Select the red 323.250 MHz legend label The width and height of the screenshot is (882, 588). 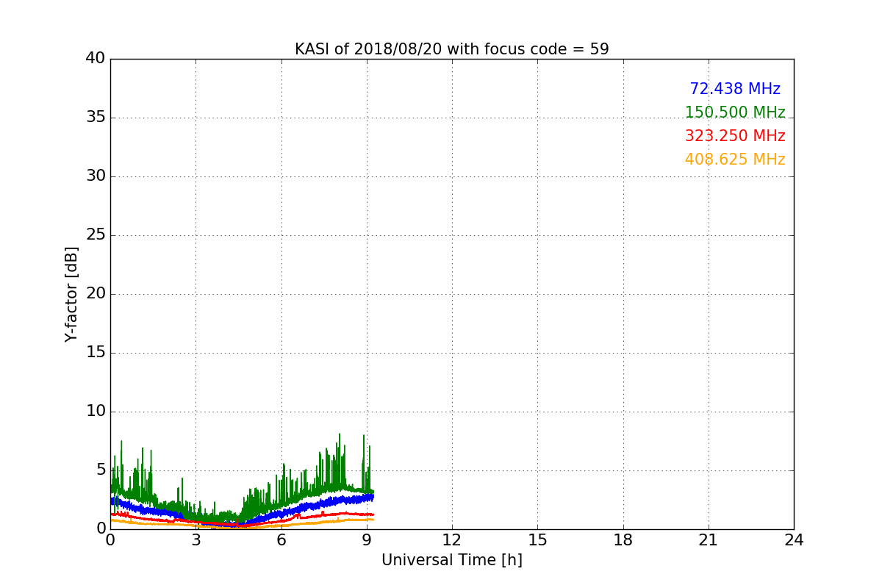(735, 136)
